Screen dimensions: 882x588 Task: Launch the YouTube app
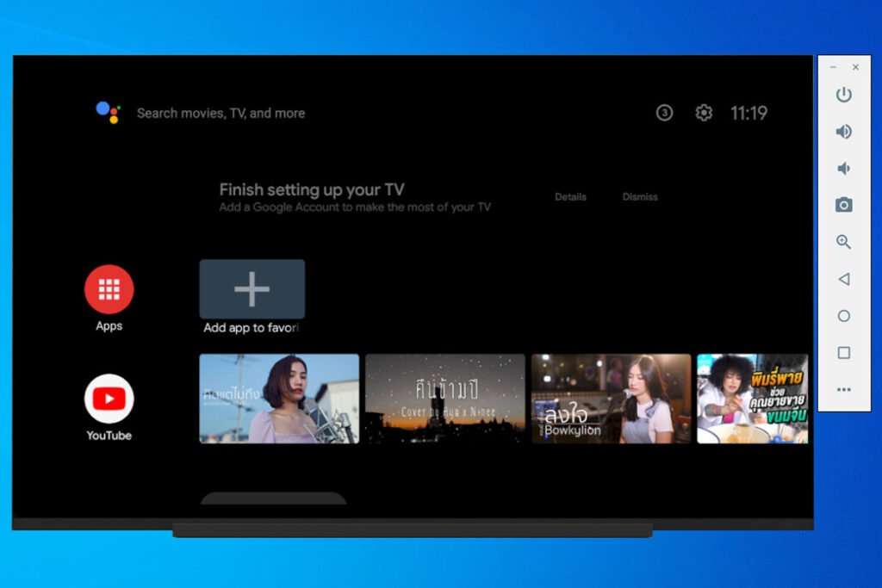[108, 399]
